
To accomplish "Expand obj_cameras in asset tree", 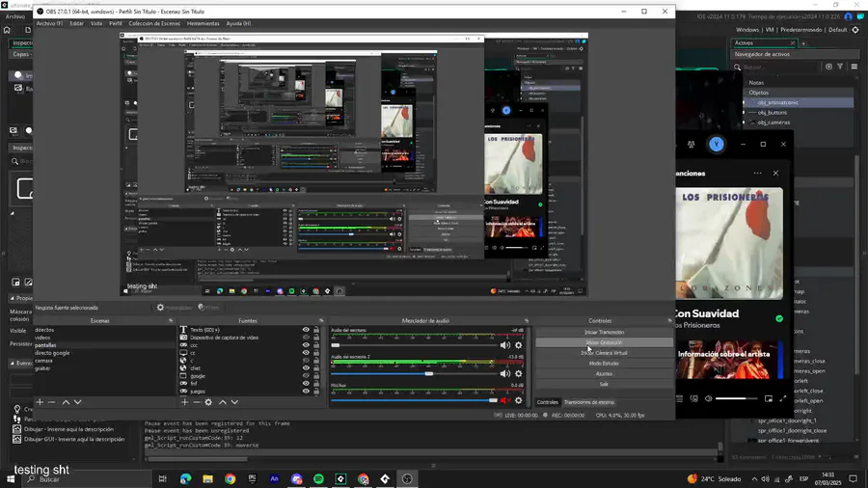I will pyautogui.click(x=744, y=122).
